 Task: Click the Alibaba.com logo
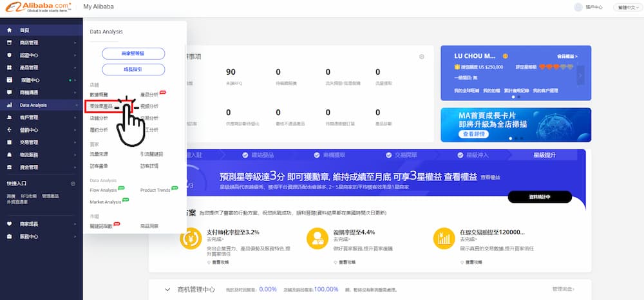click(38, 7)
